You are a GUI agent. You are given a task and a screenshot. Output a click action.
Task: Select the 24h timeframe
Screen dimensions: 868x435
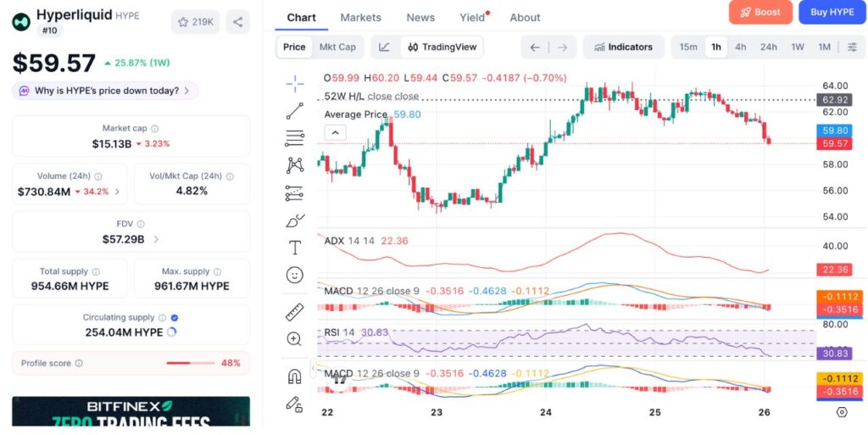(x=768, y=47)
